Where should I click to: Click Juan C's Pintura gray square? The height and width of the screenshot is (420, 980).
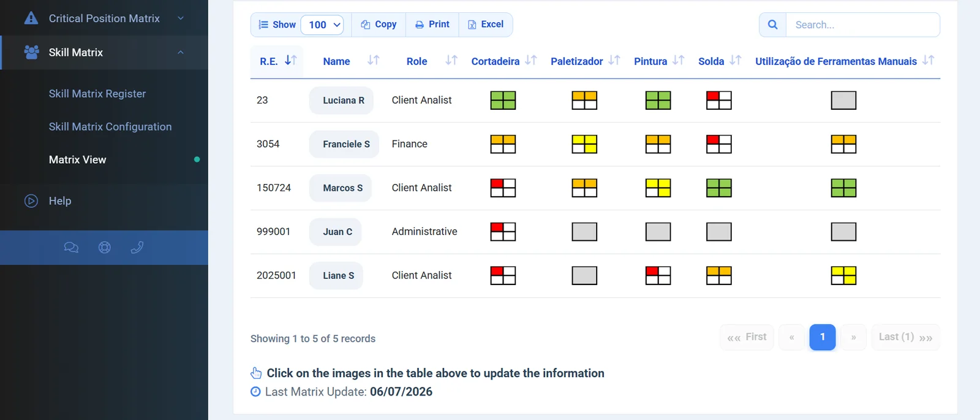point(658,232)
